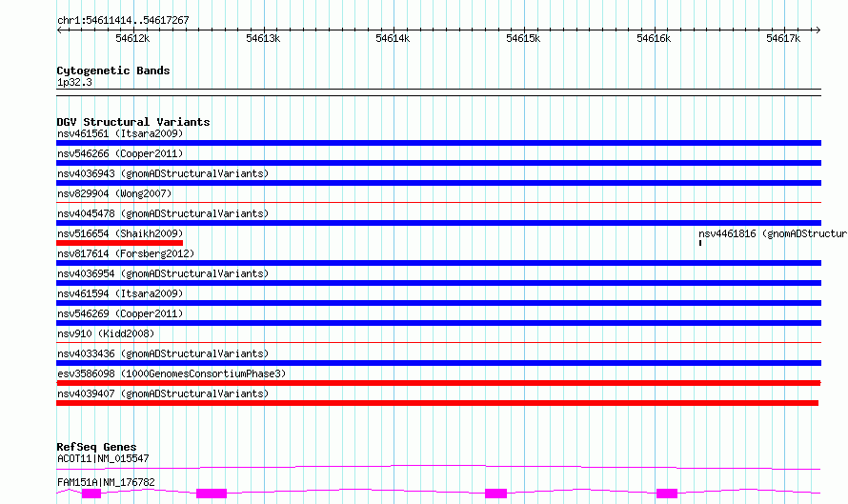Click the 54613k ruler tick label
Screen dimensions: 848x504
click(263, 38)
